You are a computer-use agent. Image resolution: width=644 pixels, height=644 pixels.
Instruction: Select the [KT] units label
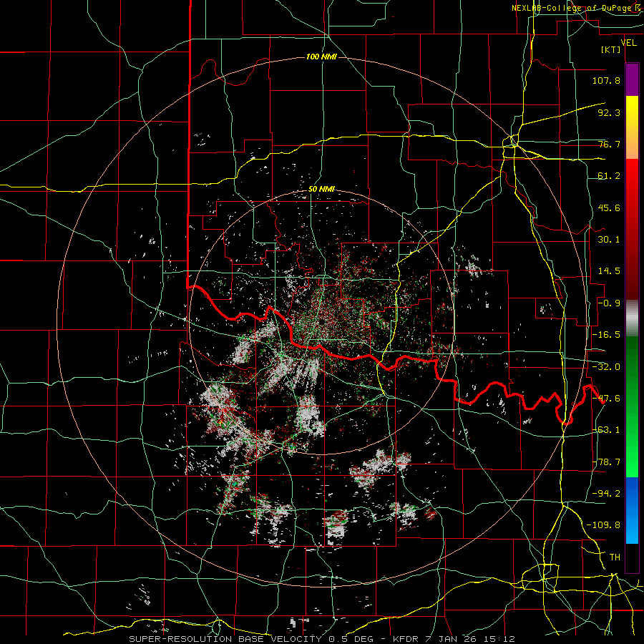point(611,49)
